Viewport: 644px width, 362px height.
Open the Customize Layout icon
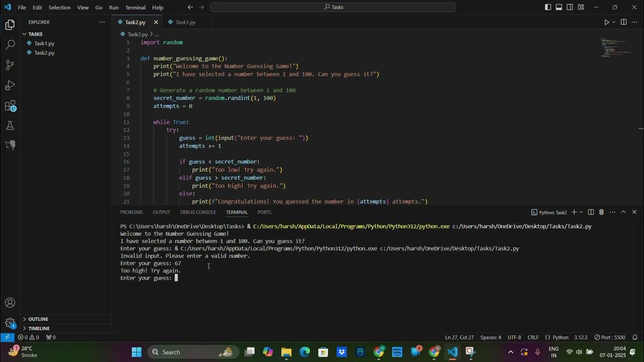(x=581, y=7)
